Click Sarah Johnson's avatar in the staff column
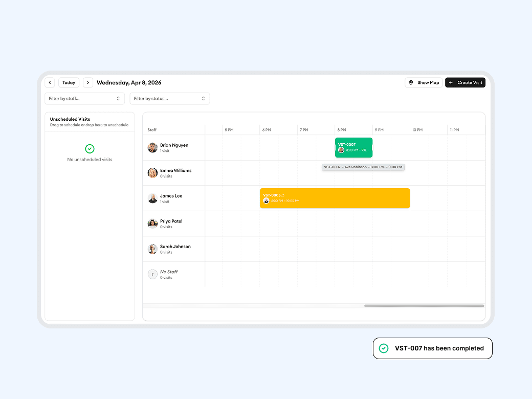532x399 pixels. [x=152, y=249]
